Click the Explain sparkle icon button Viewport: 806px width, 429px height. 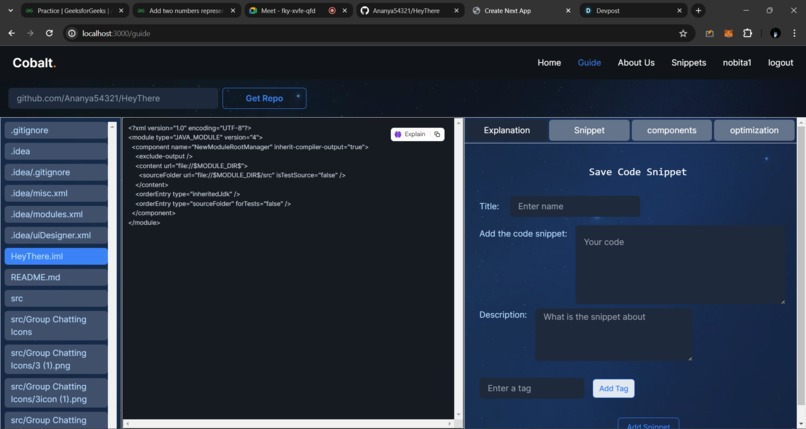(x=410, y=134)
